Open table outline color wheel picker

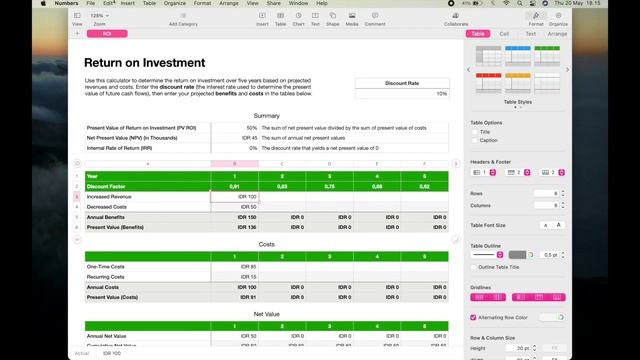pyautogui.click(x=531, y=255)
